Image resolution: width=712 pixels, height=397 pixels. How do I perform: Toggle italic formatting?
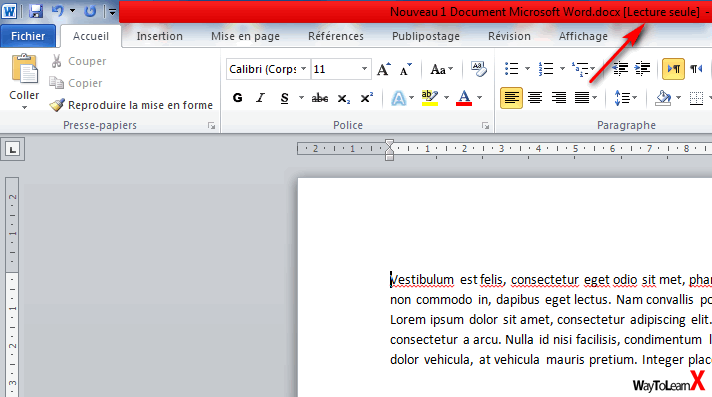pos(260,98)
